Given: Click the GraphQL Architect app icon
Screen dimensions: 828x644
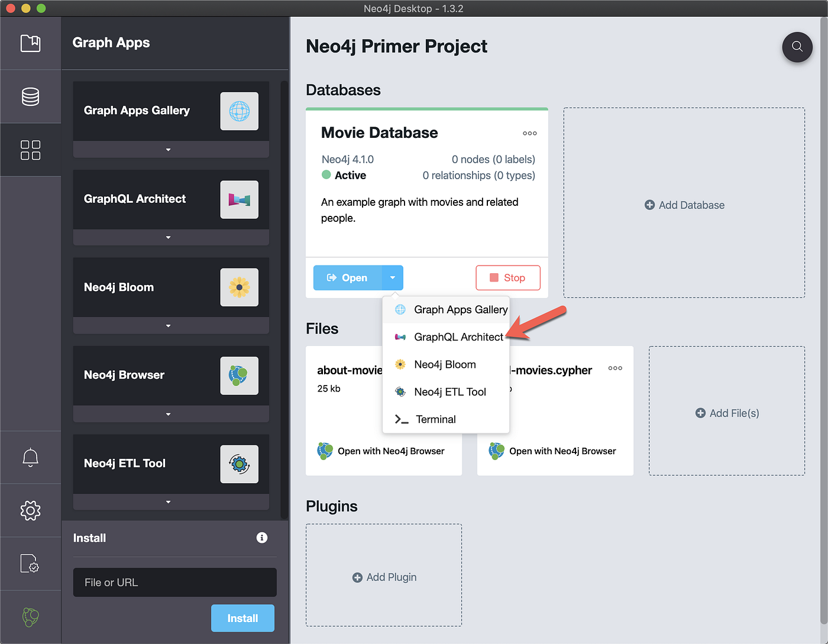Looking at the screenshot, I should click(x=240, y=199).
